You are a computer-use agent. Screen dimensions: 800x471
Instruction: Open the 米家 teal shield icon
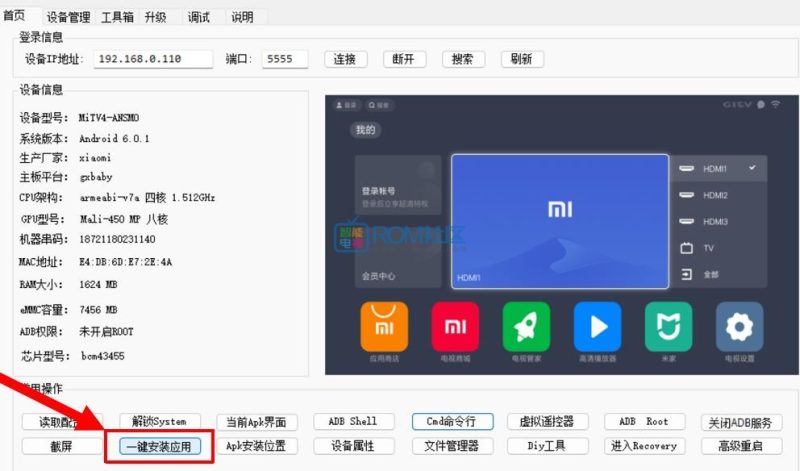[x=668, y=327]
